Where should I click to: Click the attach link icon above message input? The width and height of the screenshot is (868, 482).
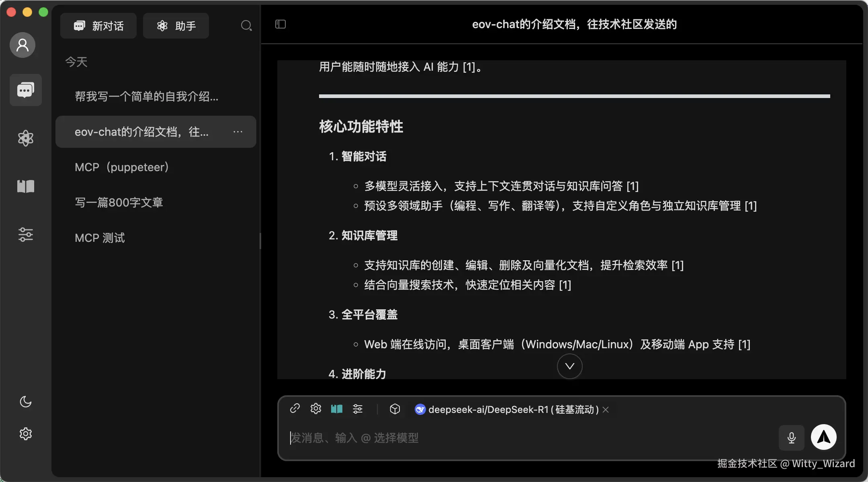point(294,408)
